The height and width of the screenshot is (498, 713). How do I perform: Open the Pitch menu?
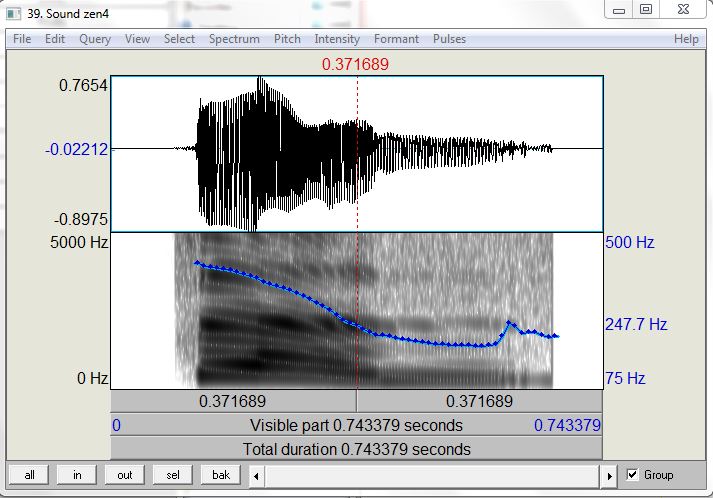tap(287, 39)
